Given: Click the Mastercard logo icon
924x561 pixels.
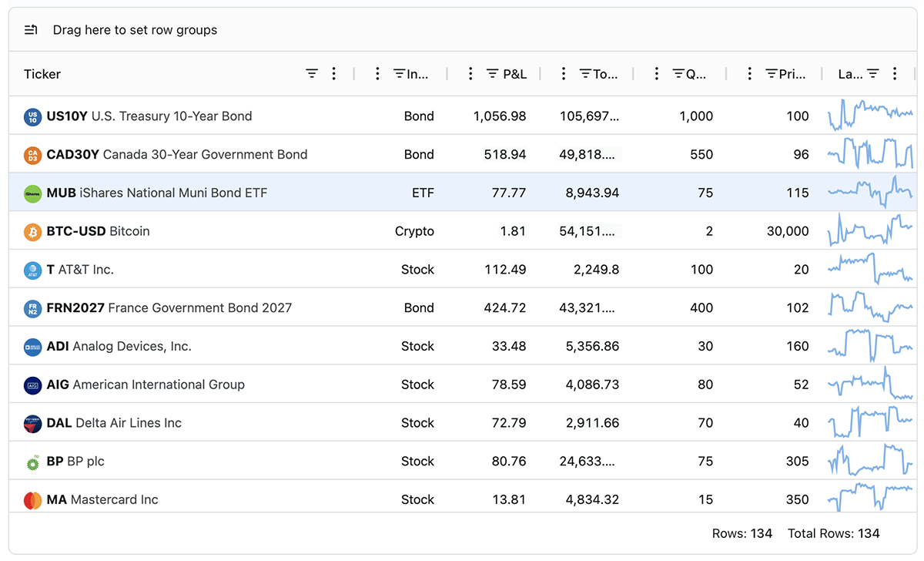Looking at the screenshot, I should 32,500.
